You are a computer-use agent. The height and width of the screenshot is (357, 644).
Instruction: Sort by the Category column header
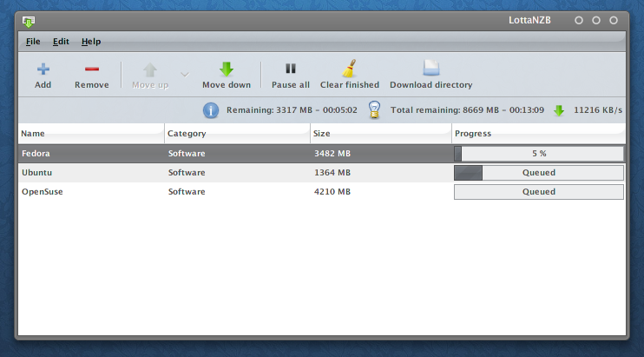tap(237, 134)
